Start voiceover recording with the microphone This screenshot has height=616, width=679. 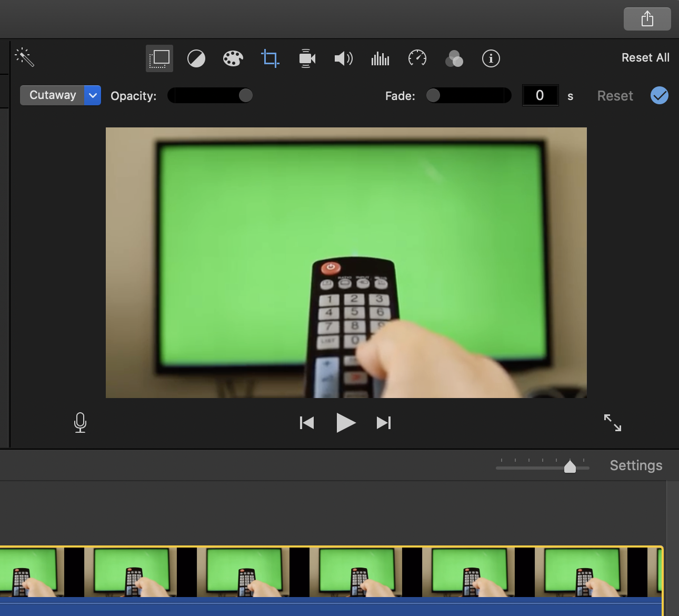click(80, 422)
